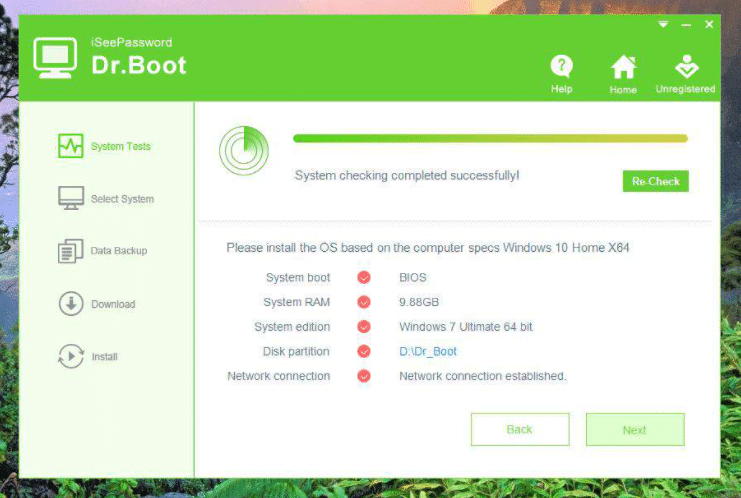The height and width of the screenshot is (498, 741).
Task: Click the green system check progress bar
Action: pos(490,139)
